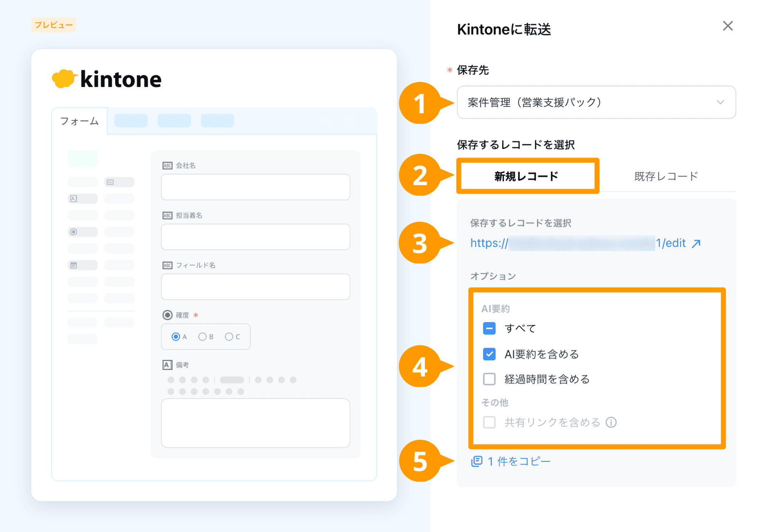Click the chevron arrow in 保存先 dropdown

[721, 102]
